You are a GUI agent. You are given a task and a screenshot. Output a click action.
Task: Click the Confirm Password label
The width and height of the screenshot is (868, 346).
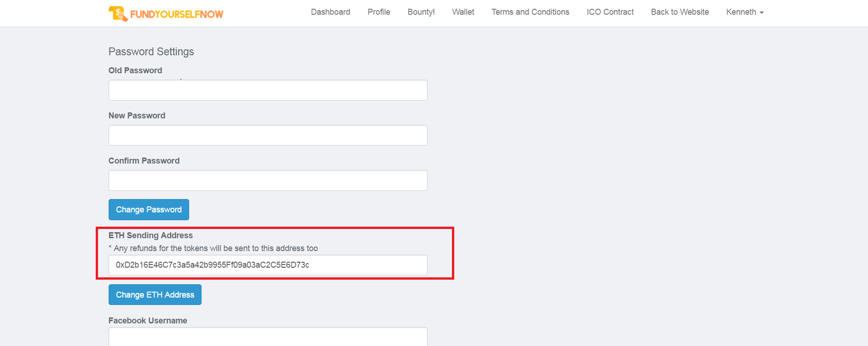pyautogui.click(x=144, y=161)
